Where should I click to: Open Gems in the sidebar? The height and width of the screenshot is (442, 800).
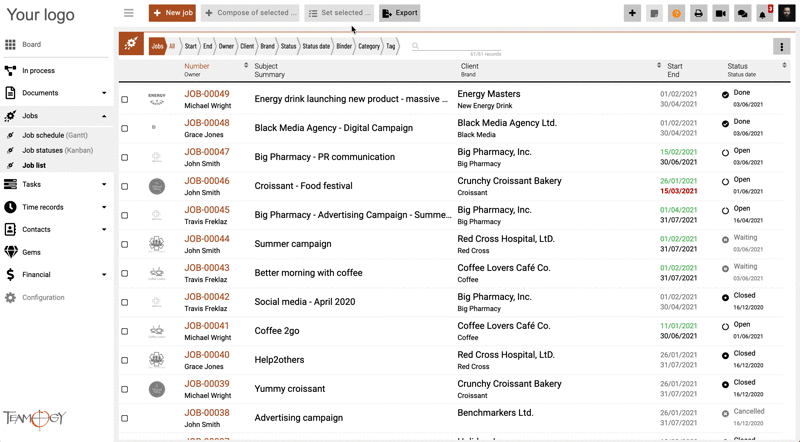tap(31, 252)
